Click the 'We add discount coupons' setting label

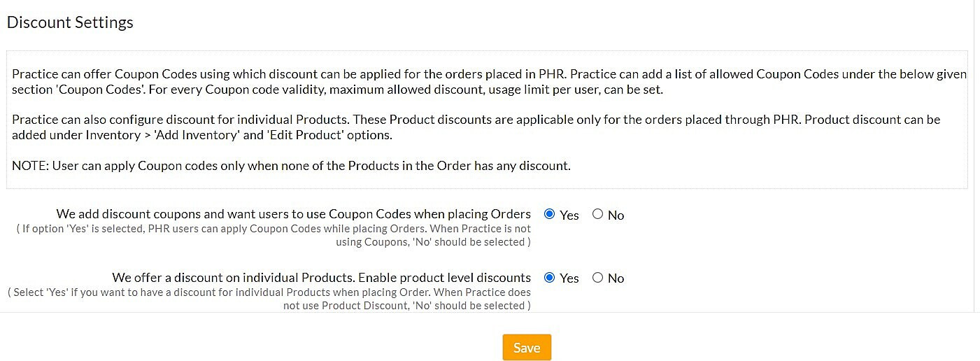[294, 214]
